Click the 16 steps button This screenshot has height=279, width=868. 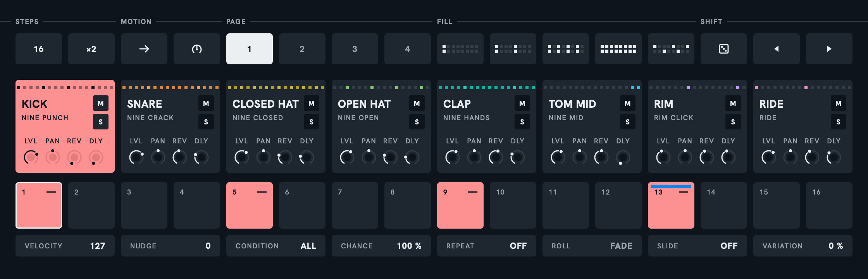(x=39, y=49)
